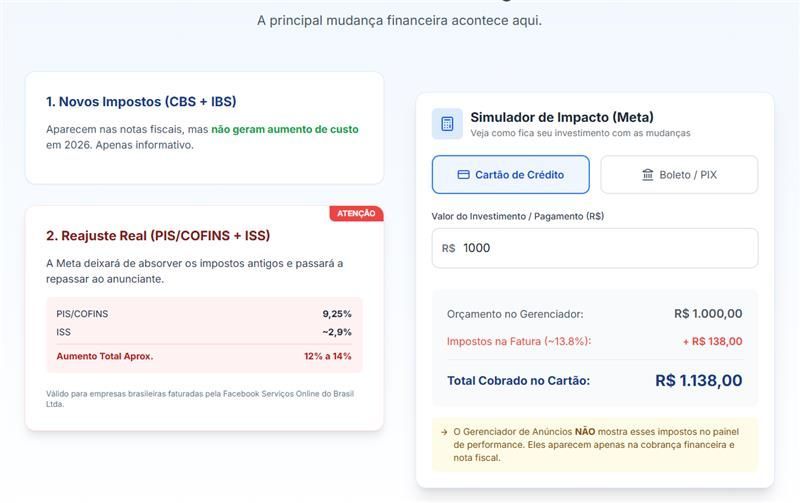Click the R$ currency prefix in the input

448,248
